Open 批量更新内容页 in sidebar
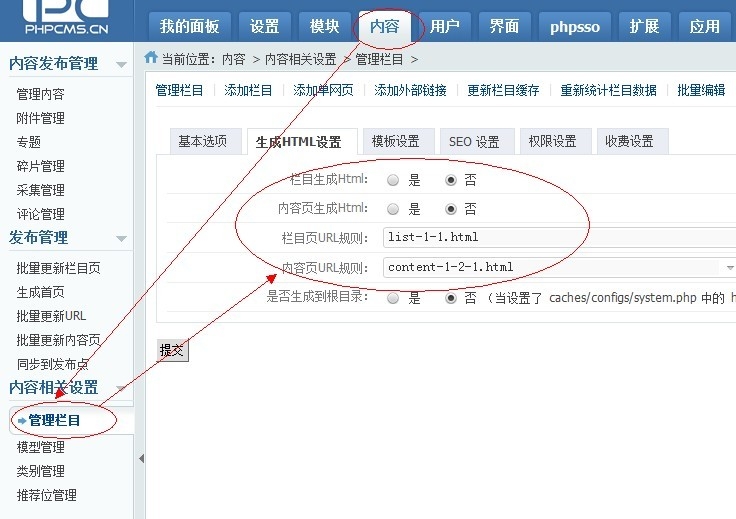Viewport: 736px width, 519px height. tap(58, 340)
